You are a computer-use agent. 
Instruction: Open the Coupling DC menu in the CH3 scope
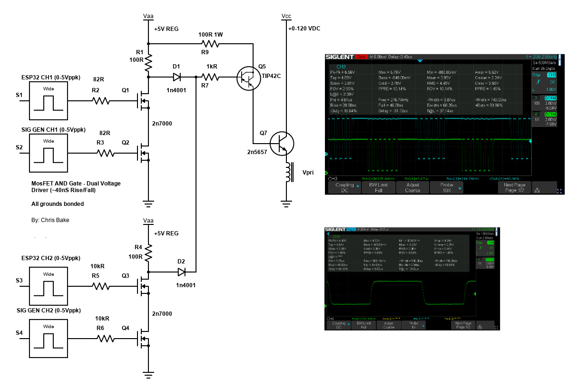point(344,187)
